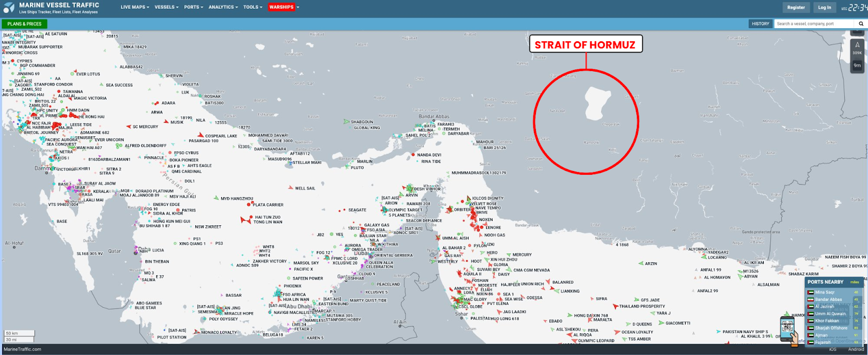
Task: Click the vessel search input field
Action: pos(814,24)
